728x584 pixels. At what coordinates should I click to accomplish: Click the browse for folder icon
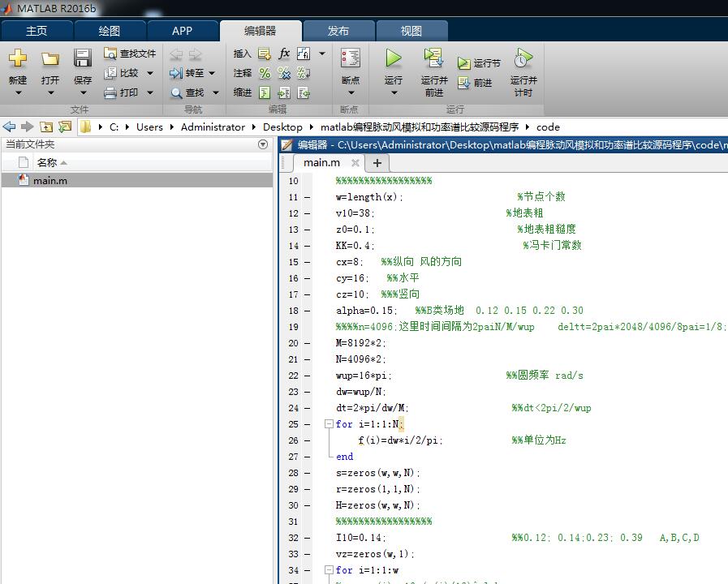[x=65, y=127]
